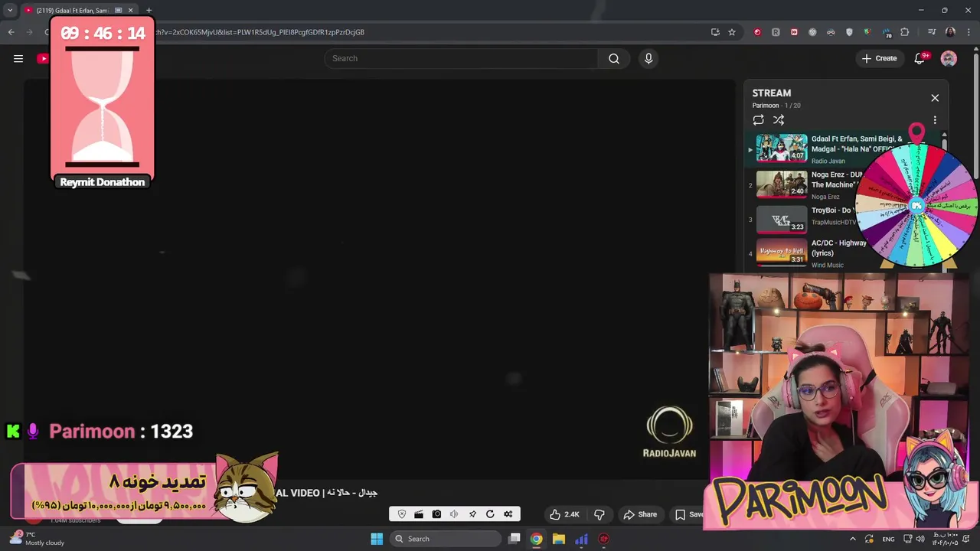Open the YouTube hamburger guide menu
The height and width of the screenshot is (551, 980).
[x=18, y=58]
